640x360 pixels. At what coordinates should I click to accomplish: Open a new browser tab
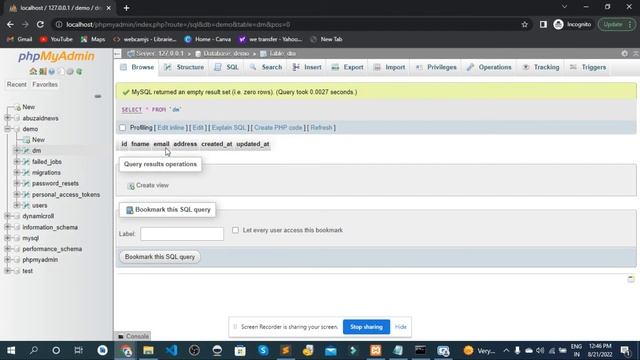tap(126, 8)
